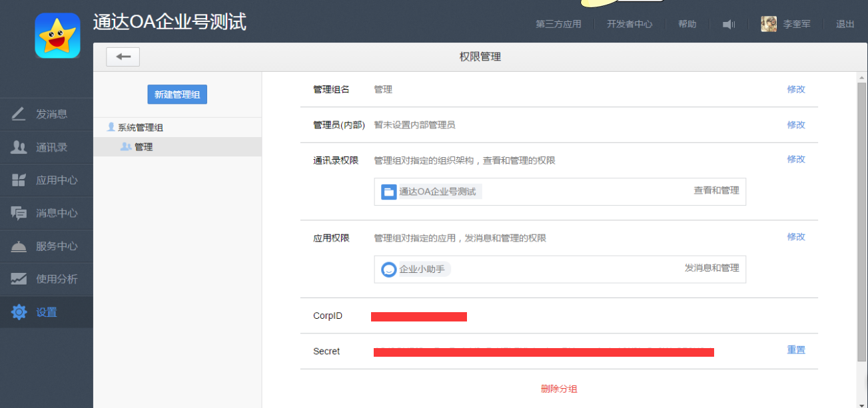Click the speaker announcement icon
This screenshot has width=868, height=408.
click(729, 25)
